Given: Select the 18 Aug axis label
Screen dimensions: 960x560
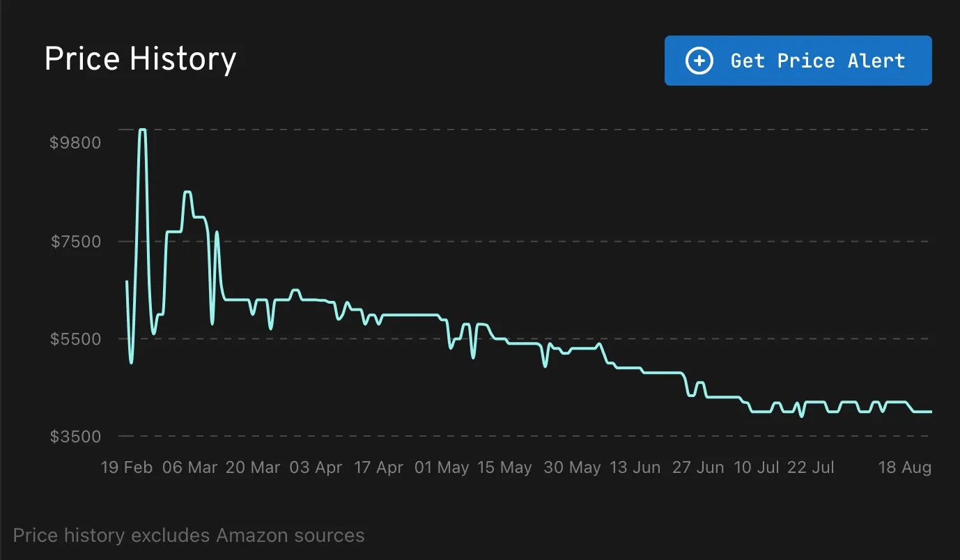Looking at the screenshot, I should (x=904, y=467).
